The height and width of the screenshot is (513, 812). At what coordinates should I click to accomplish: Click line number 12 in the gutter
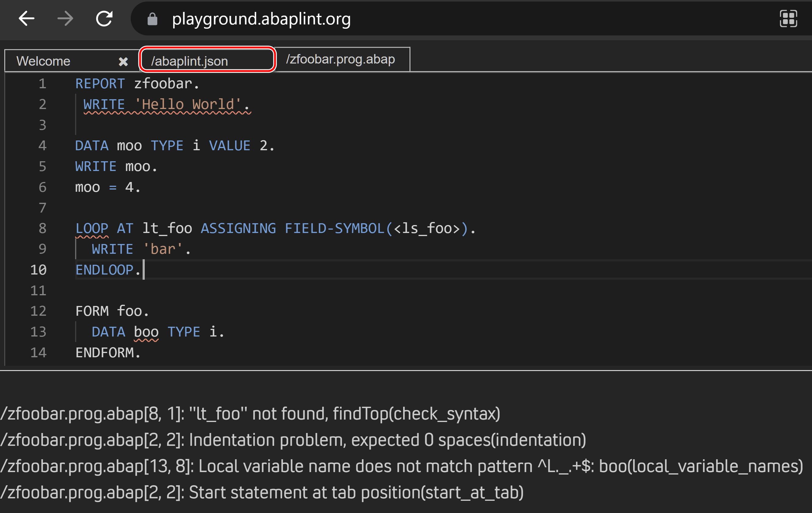coord(38,311)
